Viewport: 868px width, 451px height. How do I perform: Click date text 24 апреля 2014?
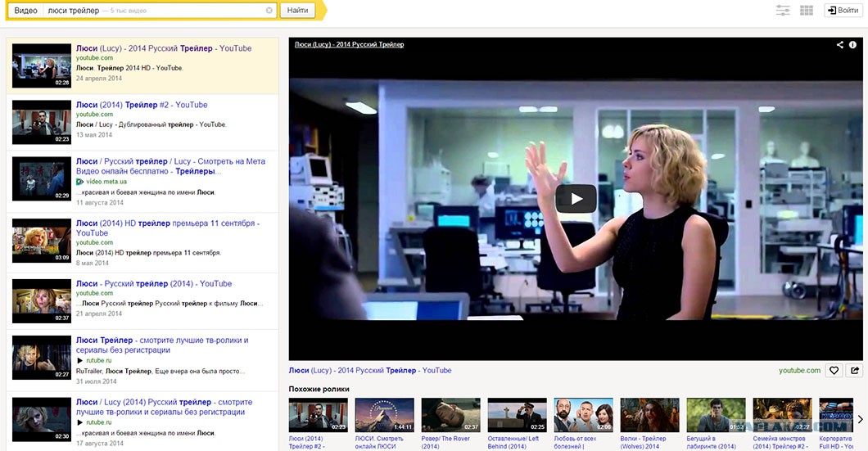tap(98, 79)
